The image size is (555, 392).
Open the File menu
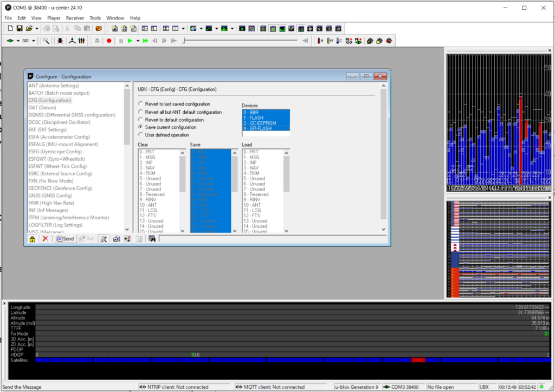pos(8,18)
